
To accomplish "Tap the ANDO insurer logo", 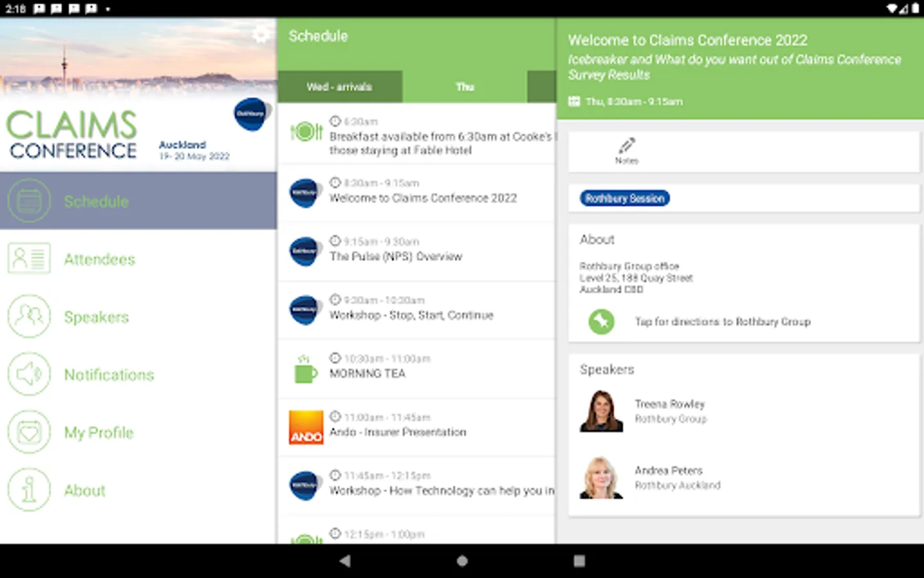I will [306, 428].
